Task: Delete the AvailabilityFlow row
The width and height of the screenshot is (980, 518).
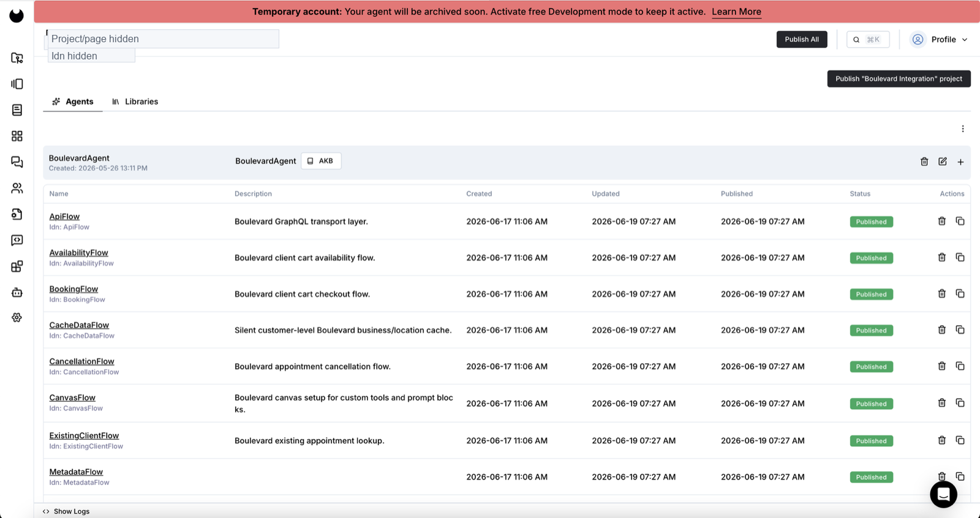Action: pos(942,257)
